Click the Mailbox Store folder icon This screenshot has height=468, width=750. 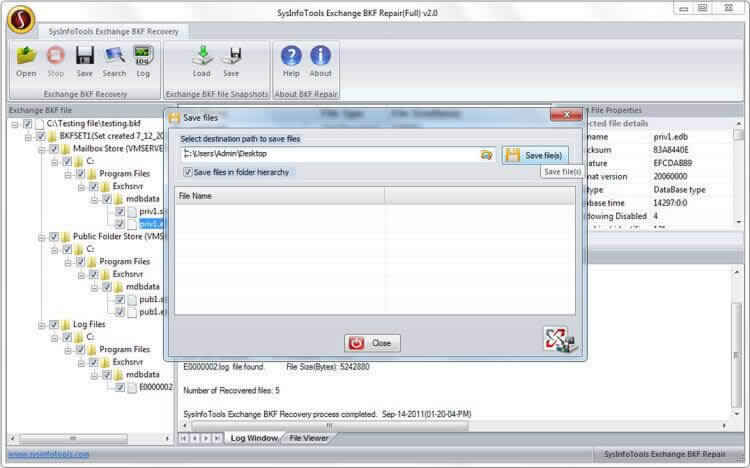[x=66, y=148]
